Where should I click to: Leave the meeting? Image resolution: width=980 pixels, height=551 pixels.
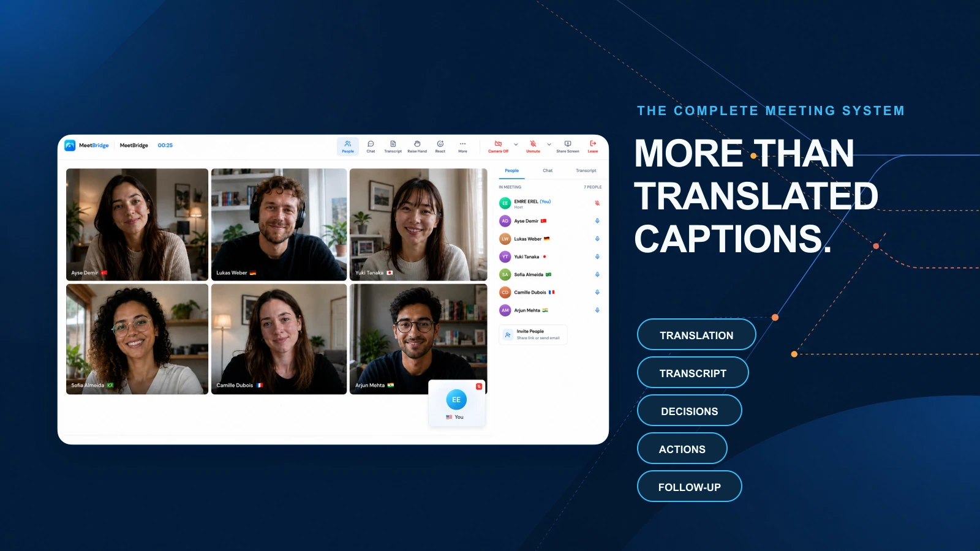click(593, 146)
